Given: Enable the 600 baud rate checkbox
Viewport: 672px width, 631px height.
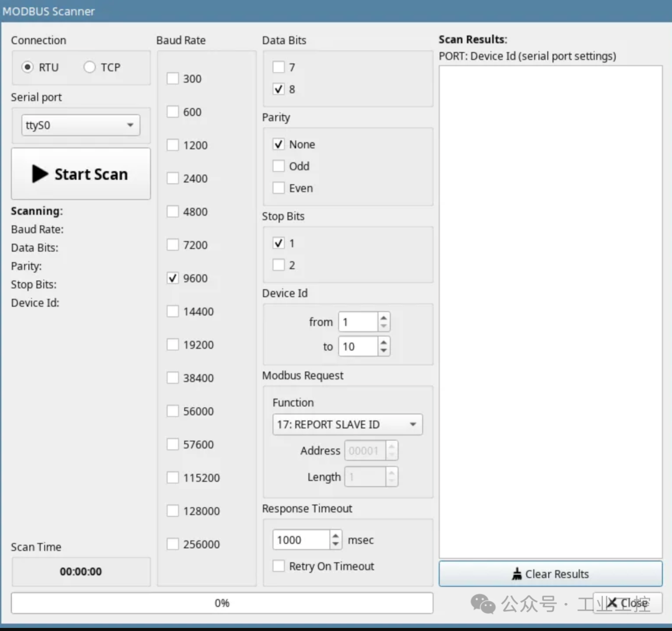Looking at the screenshot, I should click(173, 112).
